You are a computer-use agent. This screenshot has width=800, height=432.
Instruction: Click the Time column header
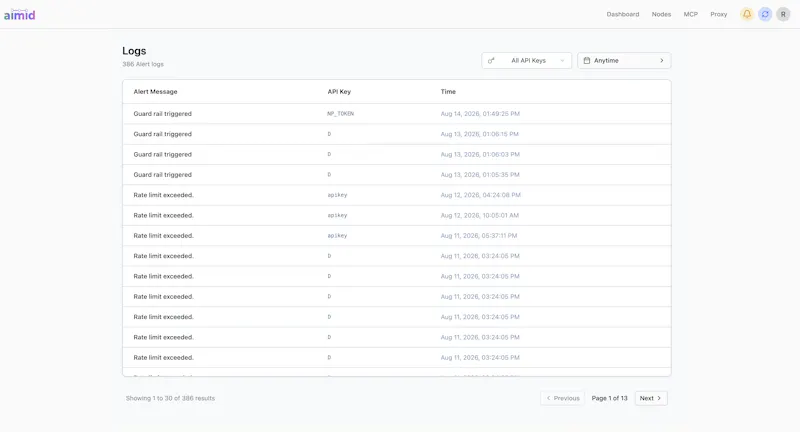pos(448,92)
